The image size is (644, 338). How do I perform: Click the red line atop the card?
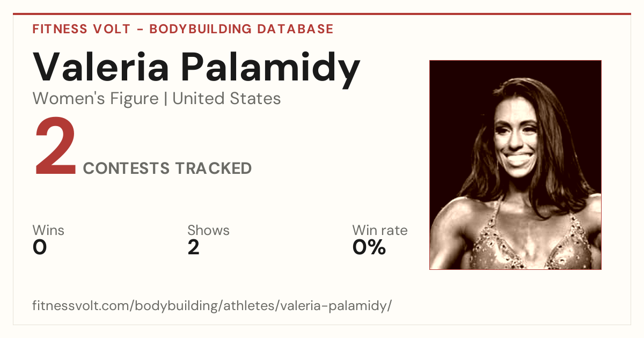(x=322, y=14)
